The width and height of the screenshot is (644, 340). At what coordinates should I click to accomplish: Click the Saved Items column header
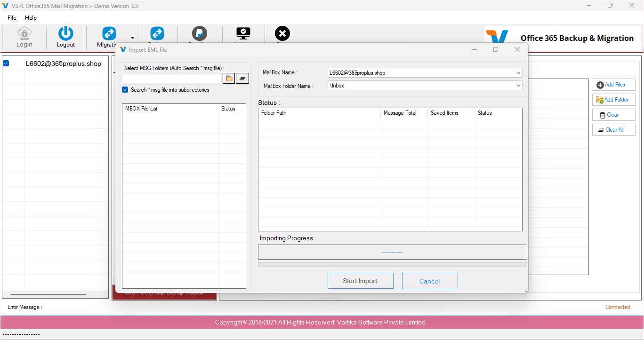pyautogui.click(x=451, y=113)
